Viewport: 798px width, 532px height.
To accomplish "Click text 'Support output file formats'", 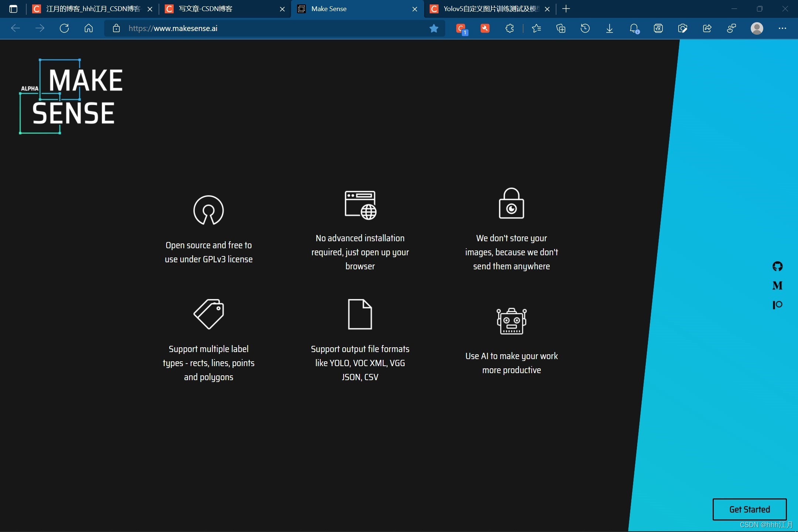I will coord(360,349).
